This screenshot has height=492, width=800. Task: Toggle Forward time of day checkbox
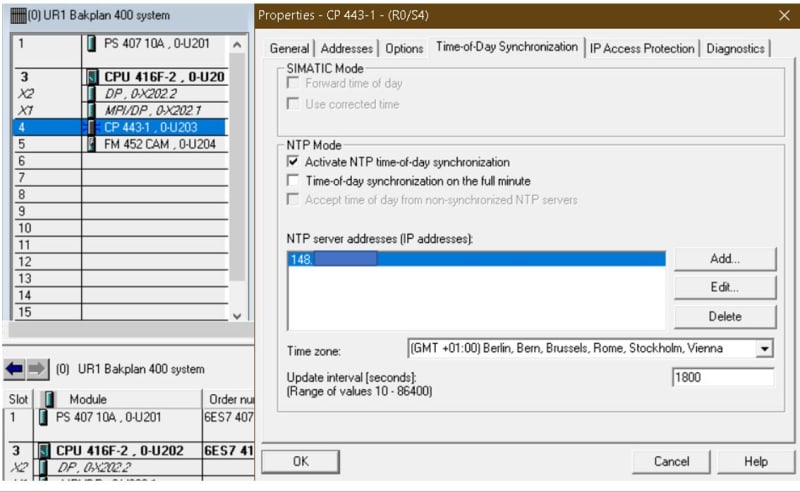click(293, 83)
